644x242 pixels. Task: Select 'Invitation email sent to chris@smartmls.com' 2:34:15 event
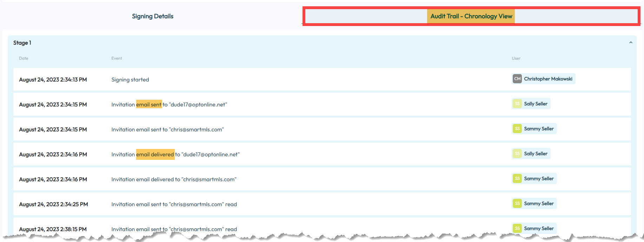click(x=167, y=130)
